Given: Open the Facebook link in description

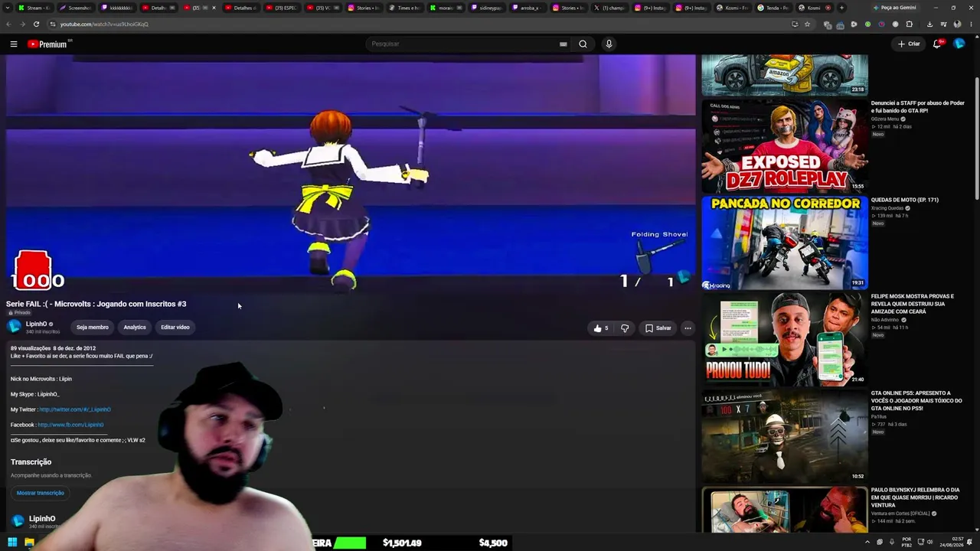Looking at the screenshot, I should (x=70, y=425).
